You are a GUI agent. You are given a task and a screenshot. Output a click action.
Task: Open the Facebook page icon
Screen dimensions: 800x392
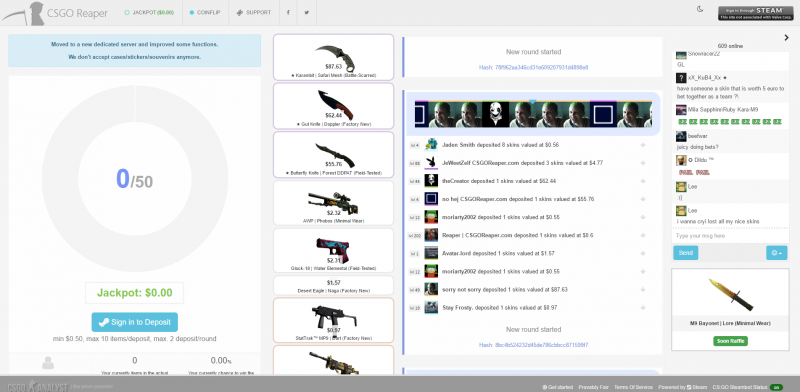(288, 12)
